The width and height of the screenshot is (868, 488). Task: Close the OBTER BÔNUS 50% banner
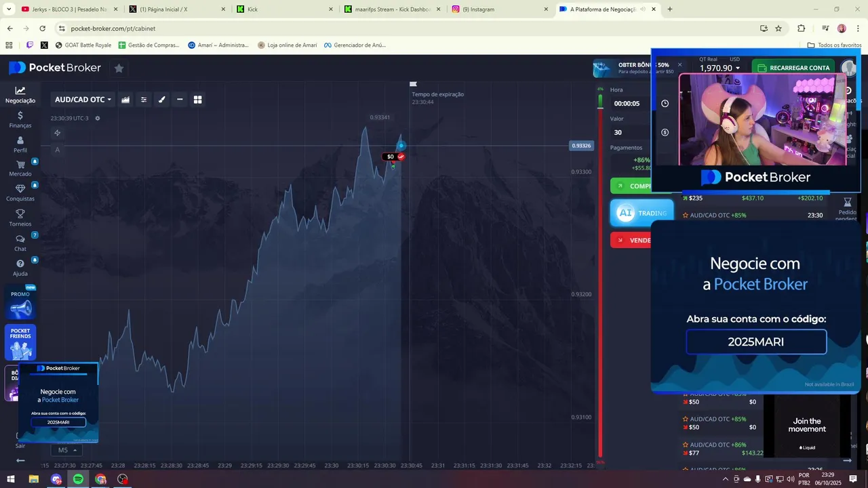pyautogui.click(x=679, y=65)
